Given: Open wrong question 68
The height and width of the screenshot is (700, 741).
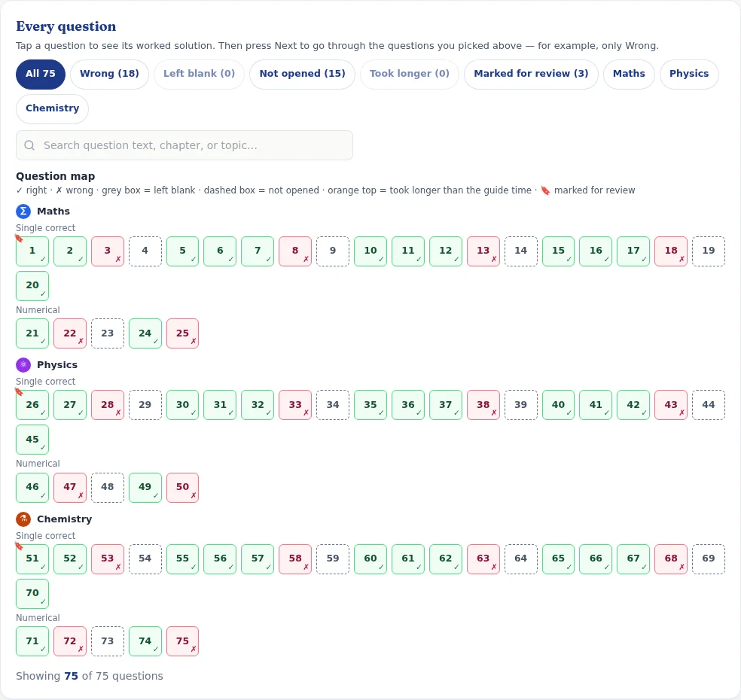Looking at the screenshot, I should pyautogui.click(x=671, y=558).
